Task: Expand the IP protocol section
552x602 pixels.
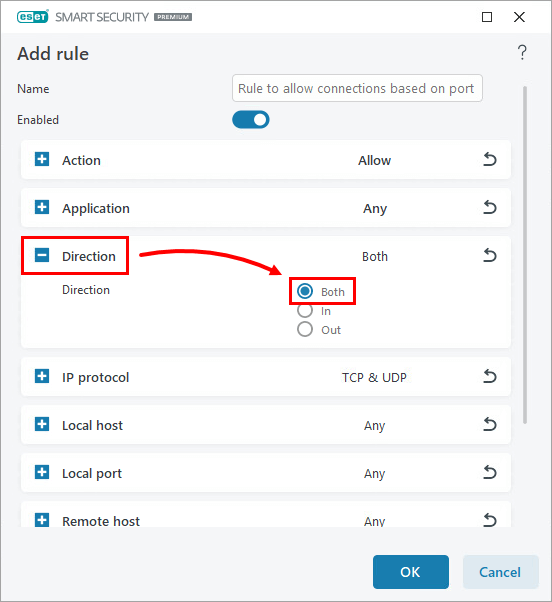Action: pyautogui.click(x=42, y=376)
